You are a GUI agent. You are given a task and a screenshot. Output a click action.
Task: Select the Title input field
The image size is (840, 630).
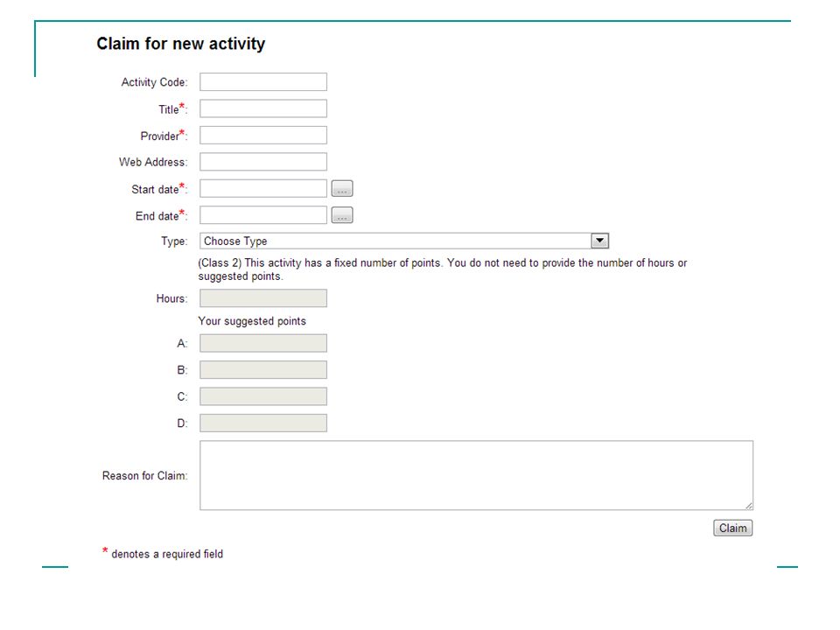pyautogui.click(x=263, y=108)
